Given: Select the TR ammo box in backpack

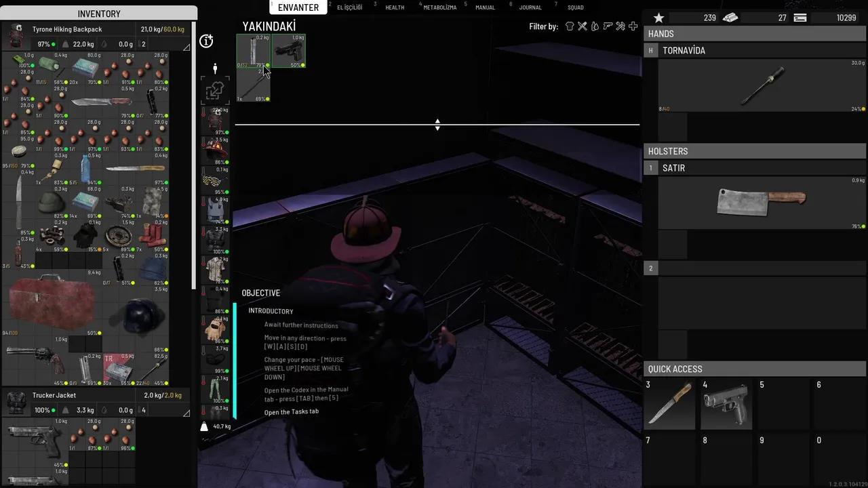Looking at the screenshot, I should (x=119, y=369).
